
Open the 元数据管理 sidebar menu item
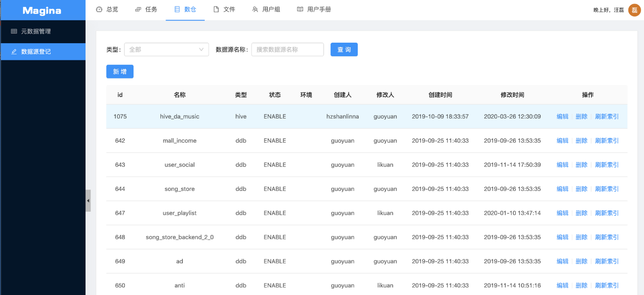pos(36,32)
